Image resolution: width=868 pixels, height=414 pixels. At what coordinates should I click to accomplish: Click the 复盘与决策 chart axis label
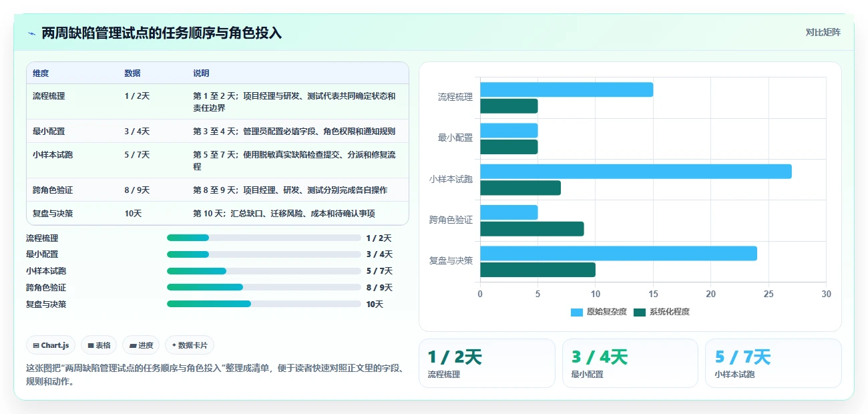(451, 260)
